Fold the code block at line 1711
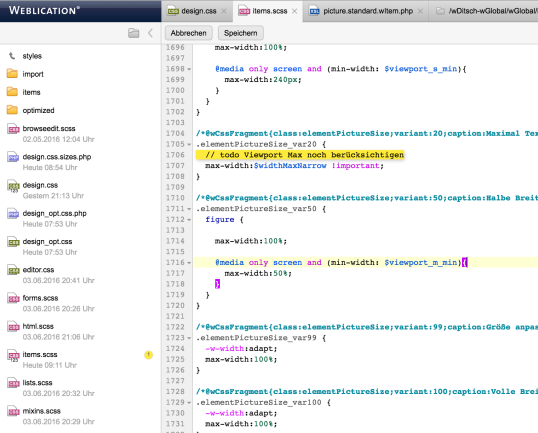This screenshot has width=538, height=433. click(x=189, y=209)
